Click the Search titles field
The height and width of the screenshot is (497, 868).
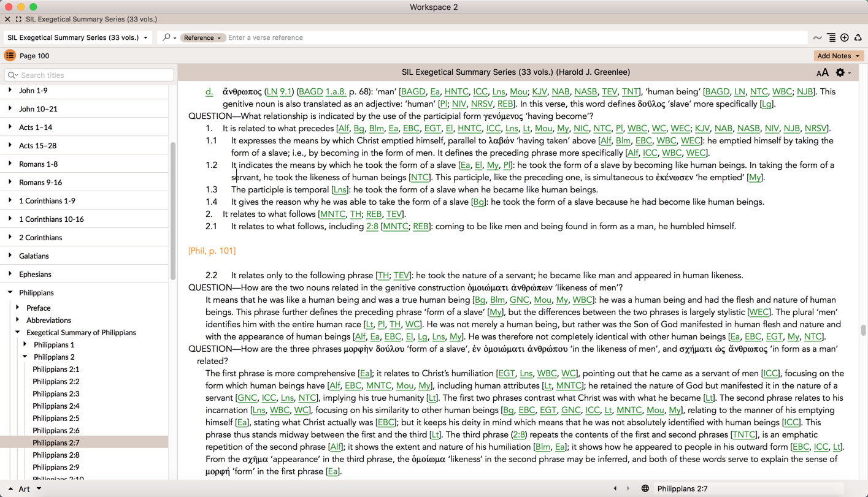(x=89, y=75)
